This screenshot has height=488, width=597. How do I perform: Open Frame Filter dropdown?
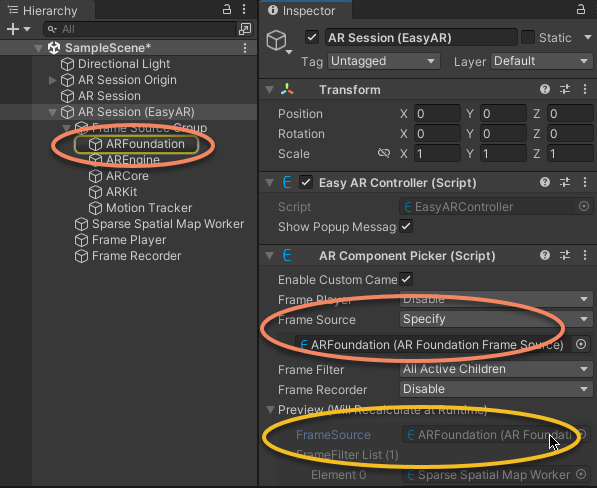pyautogui.click(x=496, y=369)
